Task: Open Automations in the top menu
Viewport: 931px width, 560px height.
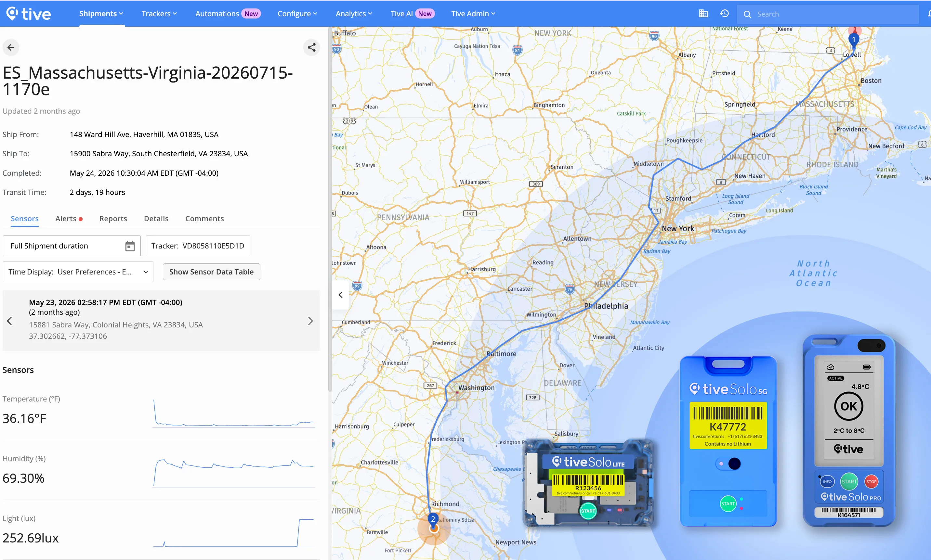Action: tap(228, 14)
